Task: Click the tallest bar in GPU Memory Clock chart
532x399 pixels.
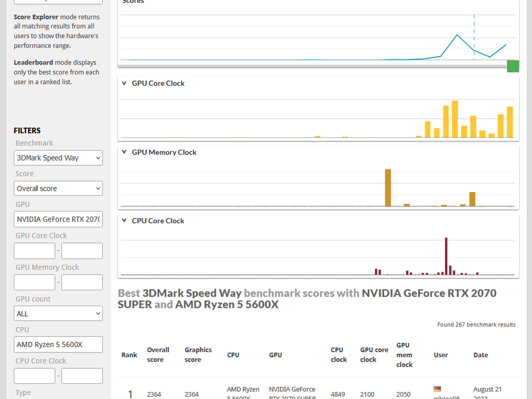Action: [x=388, y=188]
